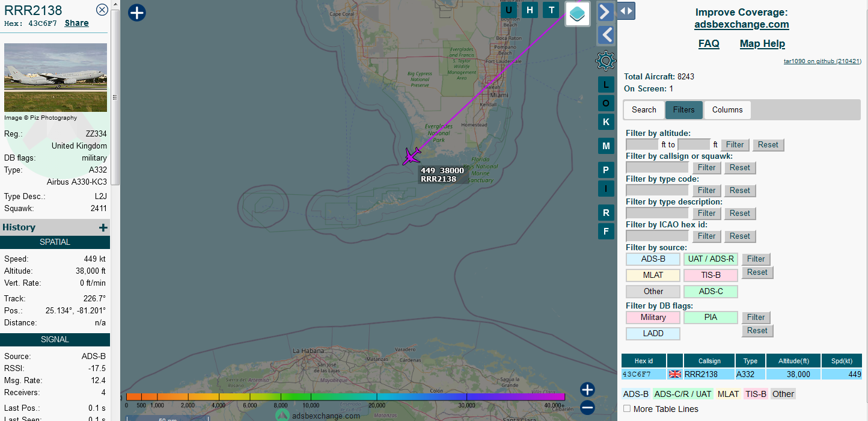Open the map layer switcher
868x421 pixels.
click(x=578, y=14)
